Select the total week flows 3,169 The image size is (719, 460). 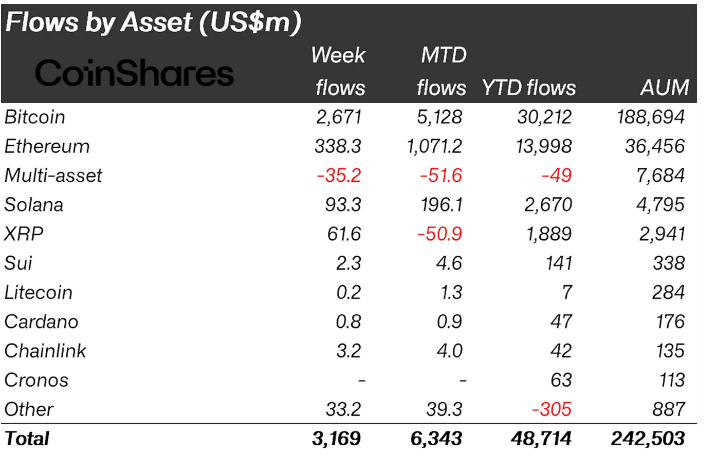tap(338, 438)
